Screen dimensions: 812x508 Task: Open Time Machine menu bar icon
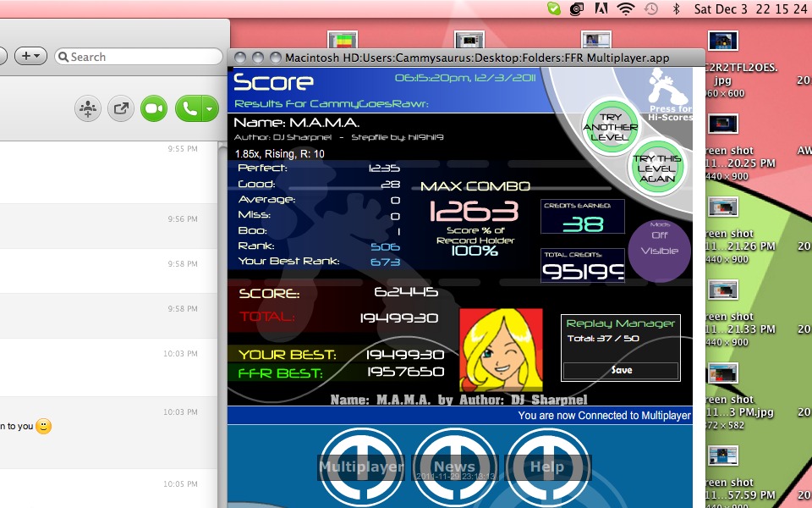click(x=651, y=8)
